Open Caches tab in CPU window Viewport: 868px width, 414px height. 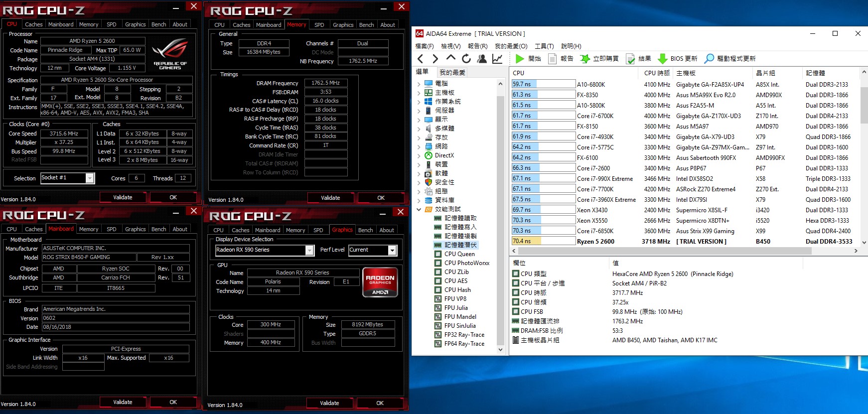34,24
